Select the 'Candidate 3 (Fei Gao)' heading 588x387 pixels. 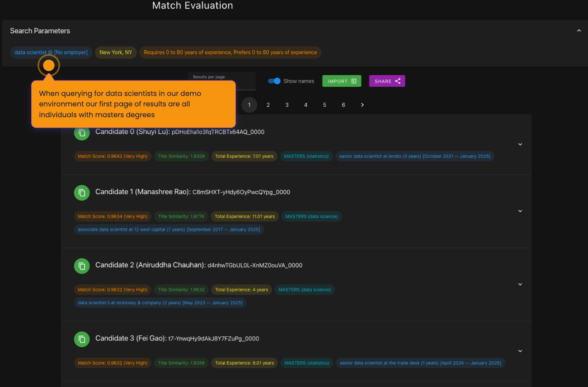131,338
